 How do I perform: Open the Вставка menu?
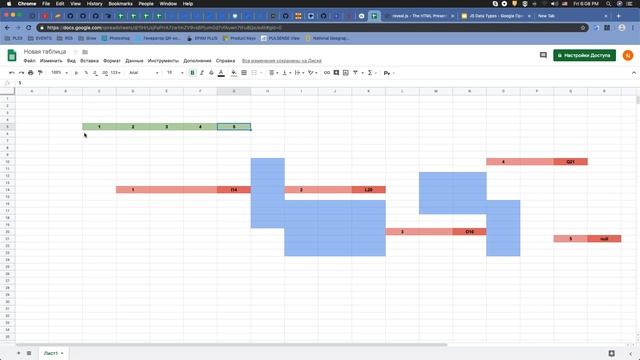coord(89,61)
